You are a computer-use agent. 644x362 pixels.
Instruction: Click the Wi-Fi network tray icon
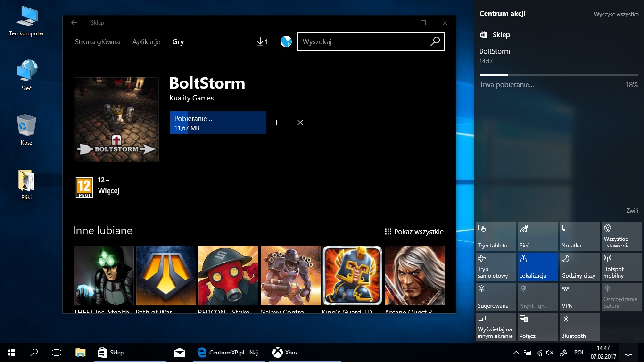coord(539,353)
